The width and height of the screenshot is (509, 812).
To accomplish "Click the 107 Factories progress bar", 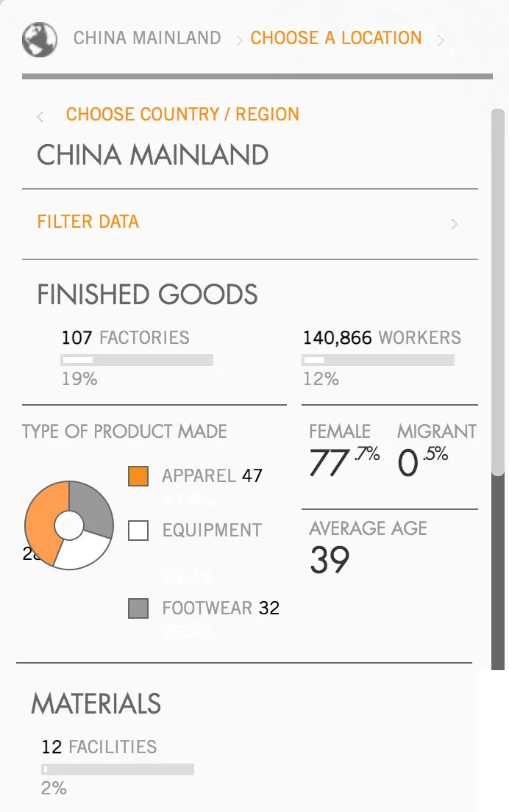I will click(137, 360).
